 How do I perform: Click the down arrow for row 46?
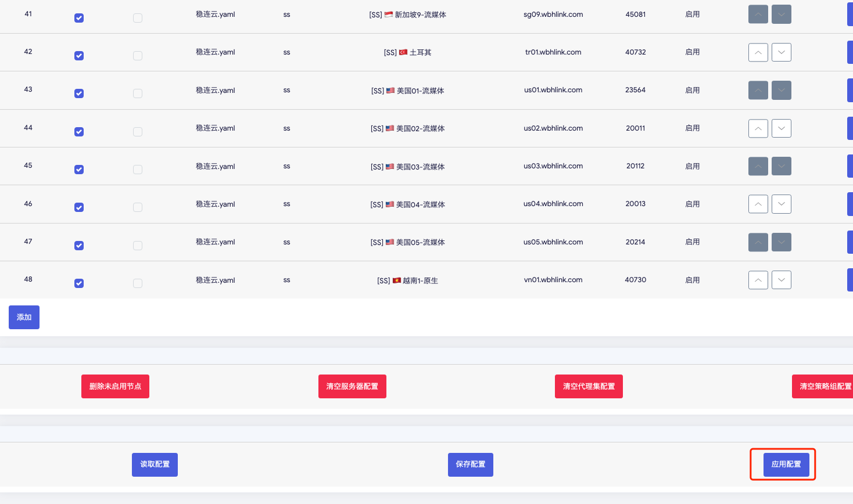point(781,204)
